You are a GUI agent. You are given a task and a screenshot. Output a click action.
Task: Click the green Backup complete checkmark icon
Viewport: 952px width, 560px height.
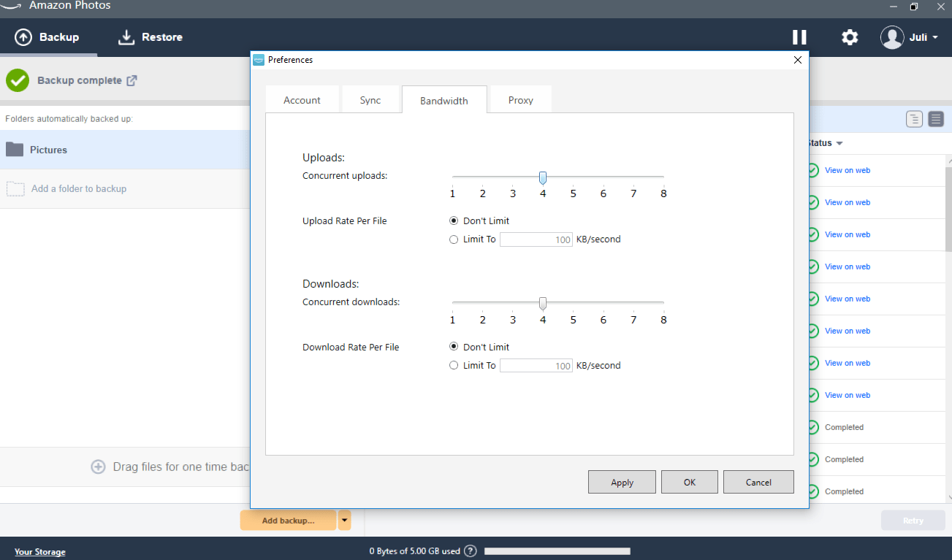pyautogui.click(x=18, y=80)
